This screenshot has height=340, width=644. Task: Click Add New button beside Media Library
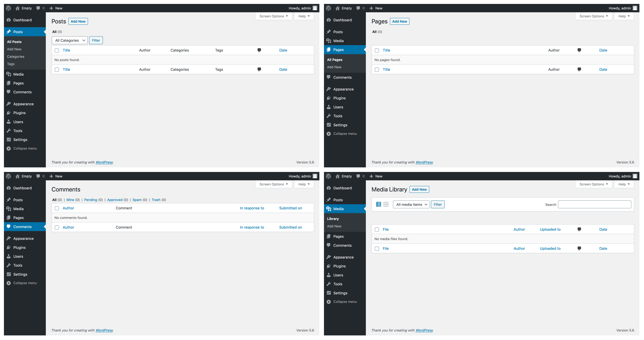point(419,189)
